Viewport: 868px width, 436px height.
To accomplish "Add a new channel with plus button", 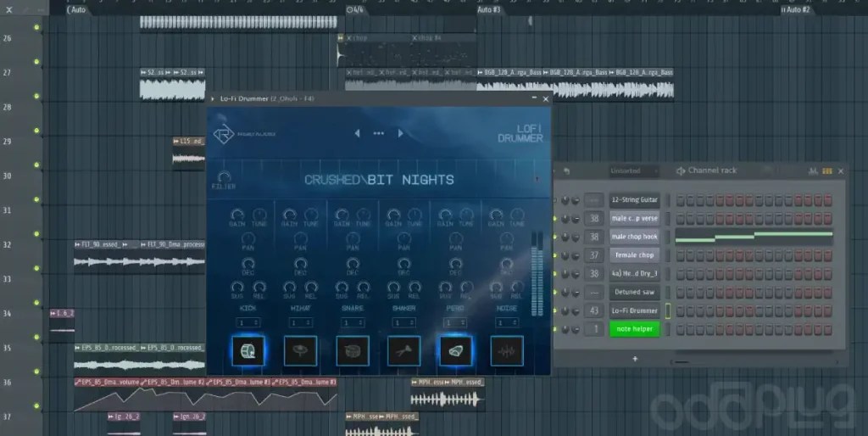I will coord(635,359).
